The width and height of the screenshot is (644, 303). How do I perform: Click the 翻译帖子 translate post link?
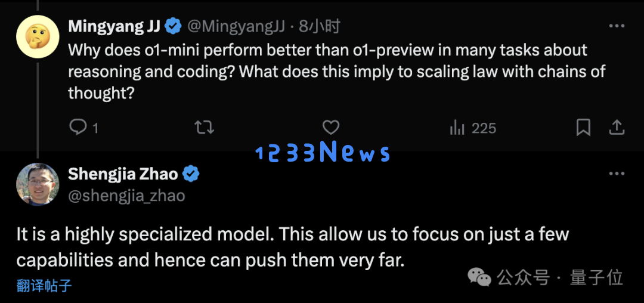[x=44, y=285]
